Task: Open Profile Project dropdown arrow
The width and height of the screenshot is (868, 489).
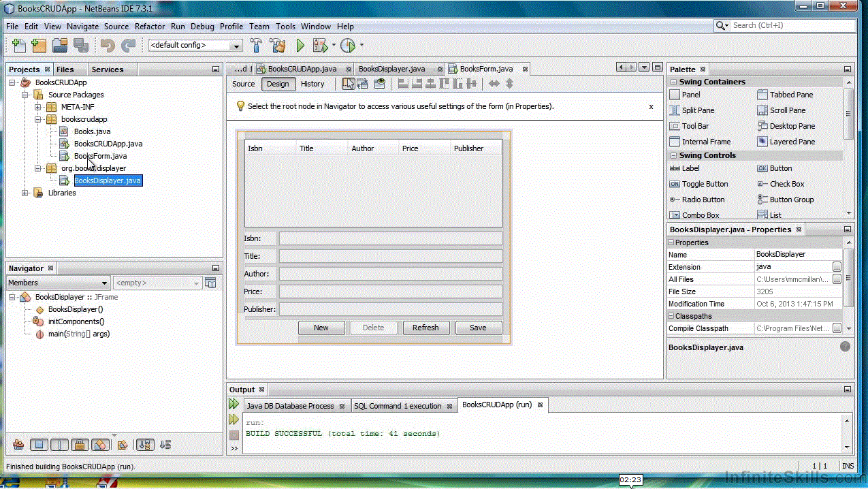Action: tap(361, 46)
